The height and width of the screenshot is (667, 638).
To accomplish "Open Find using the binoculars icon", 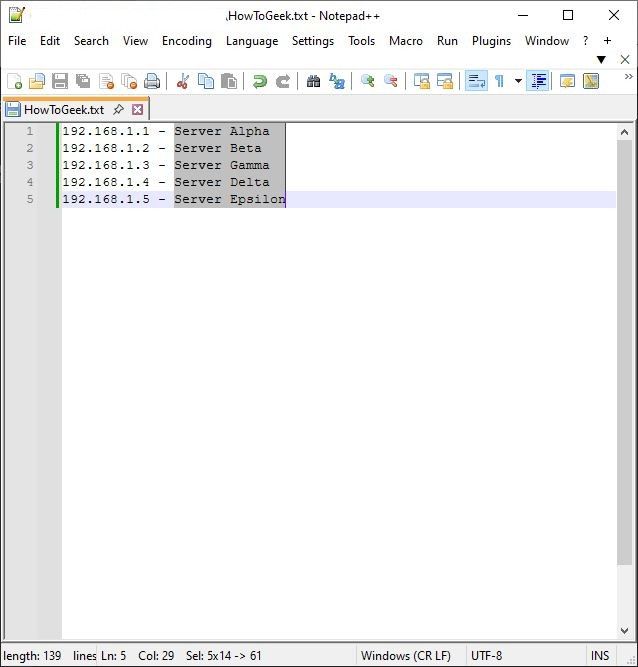I will (313, 81).
